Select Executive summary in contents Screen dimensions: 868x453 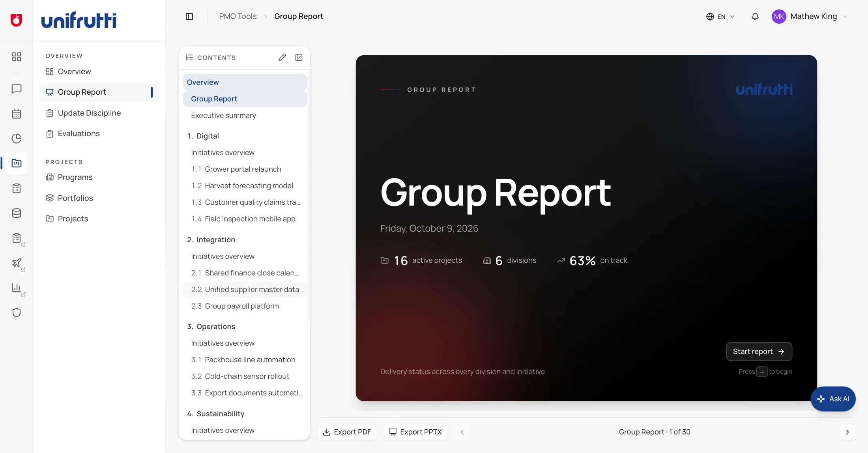[x=245, y=115]
